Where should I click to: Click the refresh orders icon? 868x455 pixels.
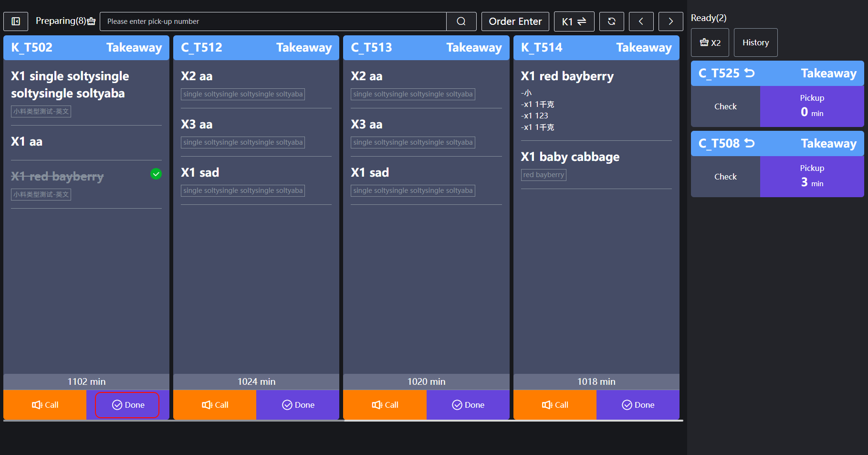(x=611, y=21)
